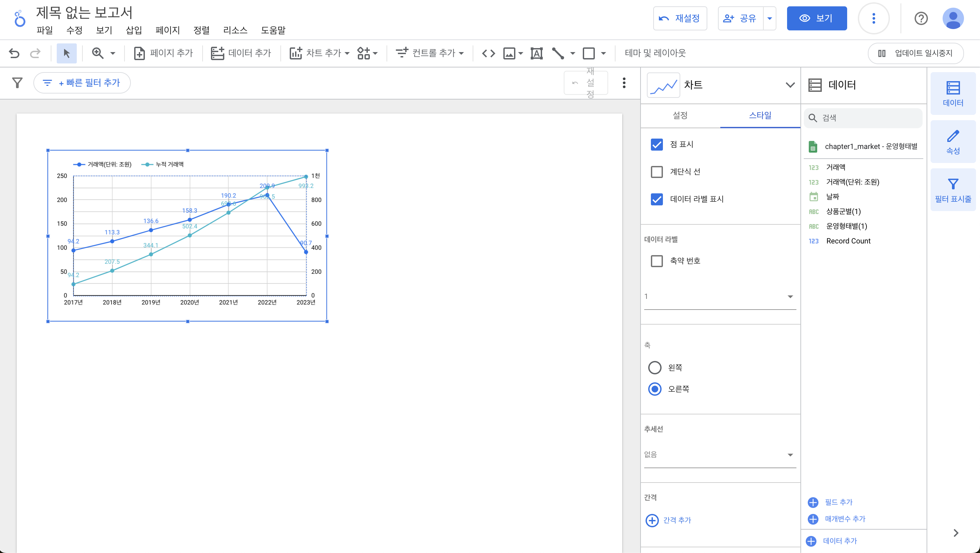Select the line drawing tool icon

pos(558,53)
